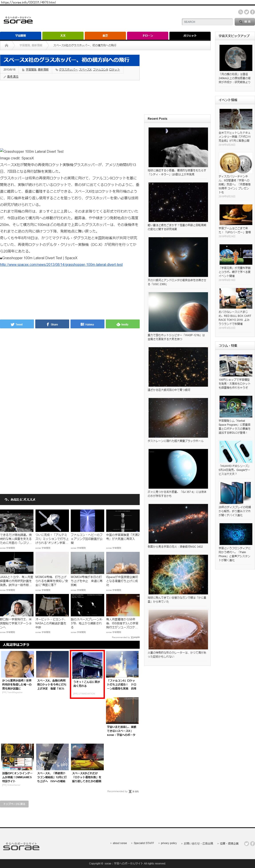
Task: Click the X-lift recommended-by logo
Action: [x=134, y=791]
